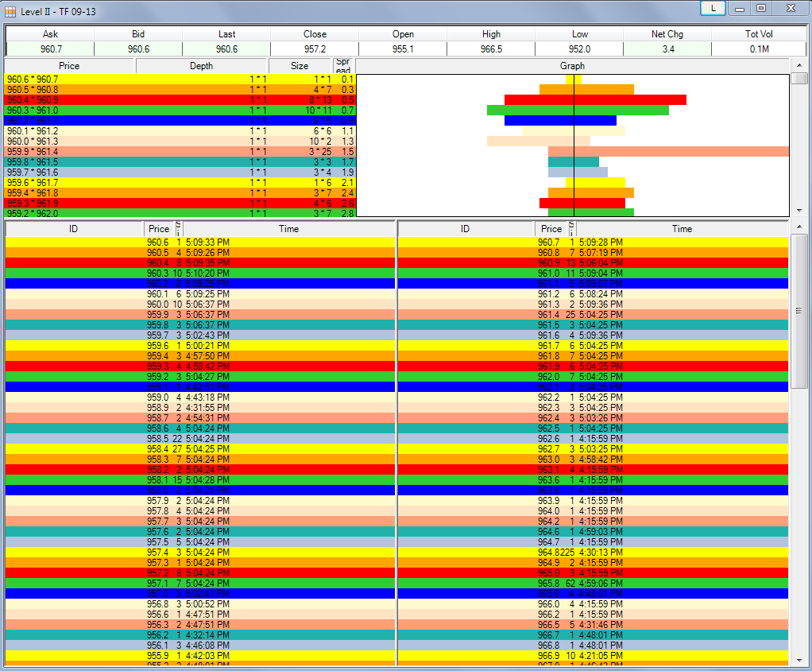The image size is (812, 671).
Task: Click the High column header
Action: coord(491,34)
